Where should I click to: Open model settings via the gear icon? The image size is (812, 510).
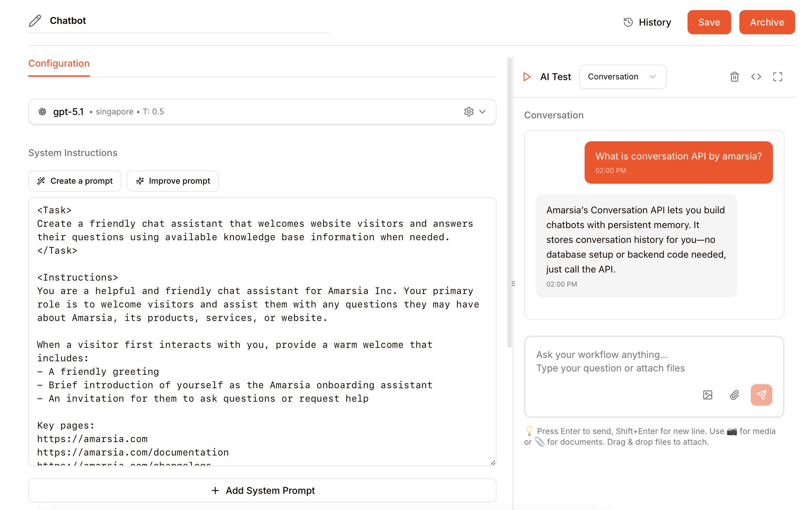click(x=468, y=112)
